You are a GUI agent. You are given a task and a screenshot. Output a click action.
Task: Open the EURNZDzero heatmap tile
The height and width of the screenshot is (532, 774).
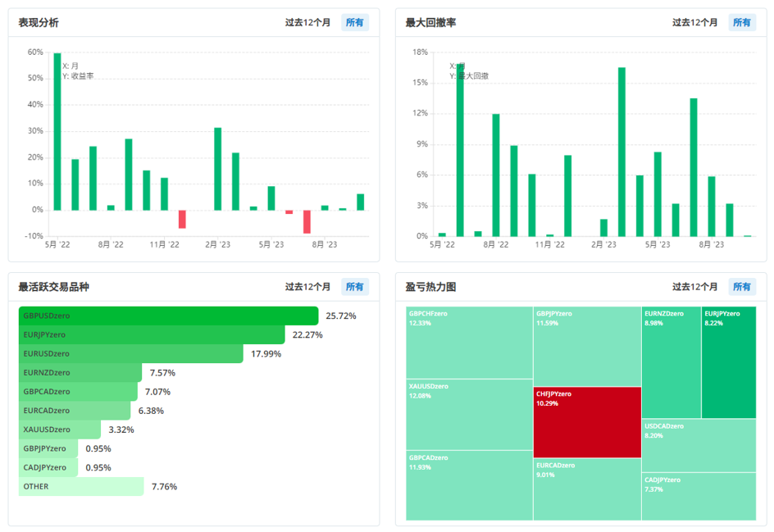[x=671, y=362]
